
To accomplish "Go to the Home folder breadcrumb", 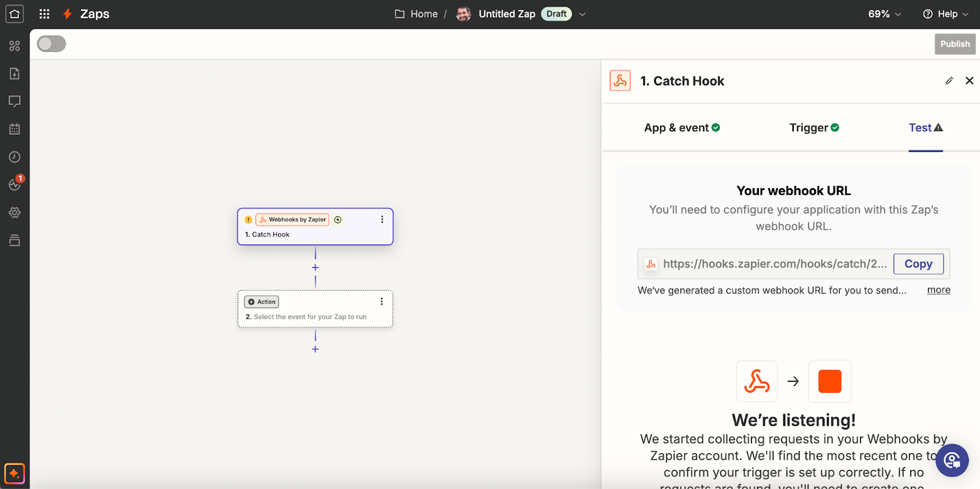I will (x=417, y=14).
